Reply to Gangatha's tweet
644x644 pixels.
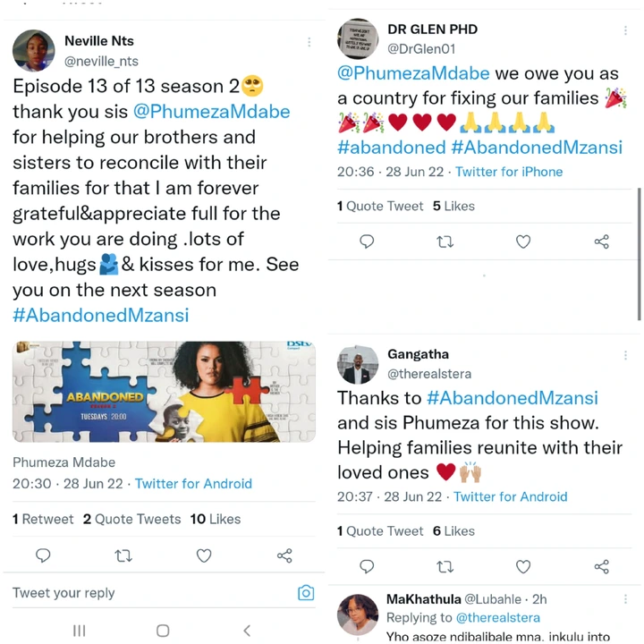[x=367, y=567]
